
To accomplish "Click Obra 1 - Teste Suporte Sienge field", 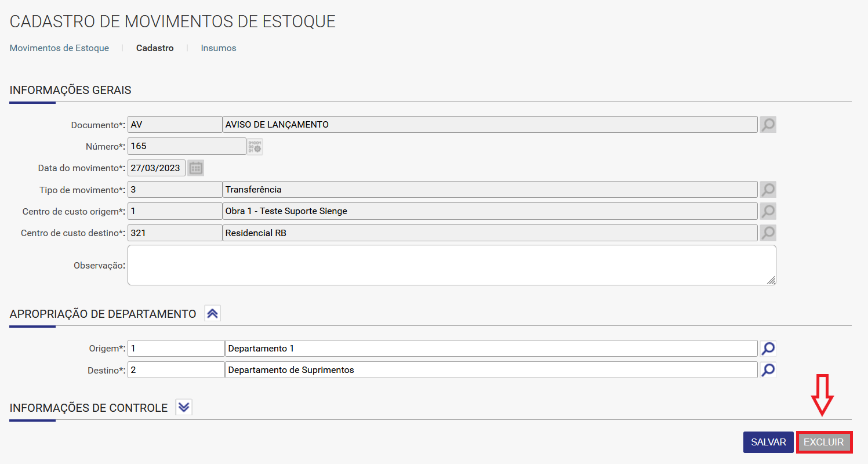I will click(x=490, y=211).
